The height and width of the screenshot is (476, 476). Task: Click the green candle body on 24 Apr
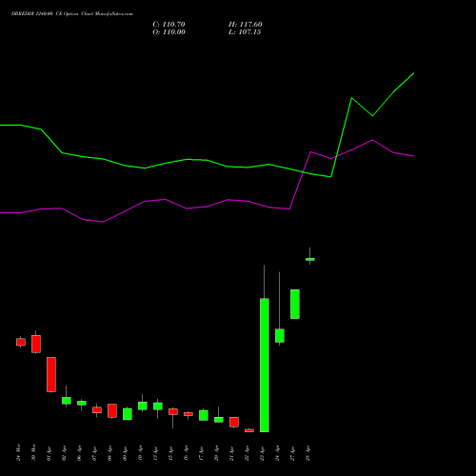pos(280,335)
